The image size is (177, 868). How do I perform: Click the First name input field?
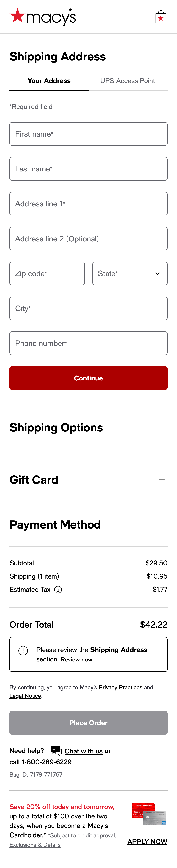88,134
